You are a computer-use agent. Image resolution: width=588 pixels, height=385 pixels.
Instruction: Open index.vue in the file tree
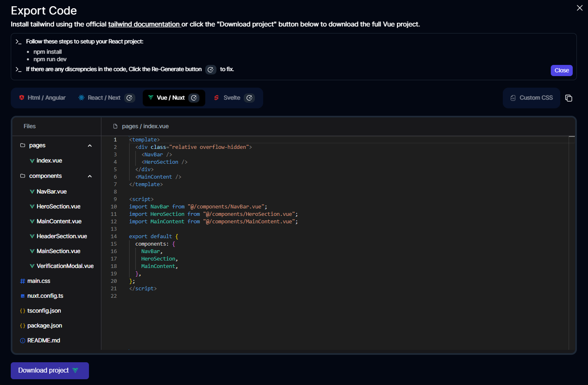49,160
